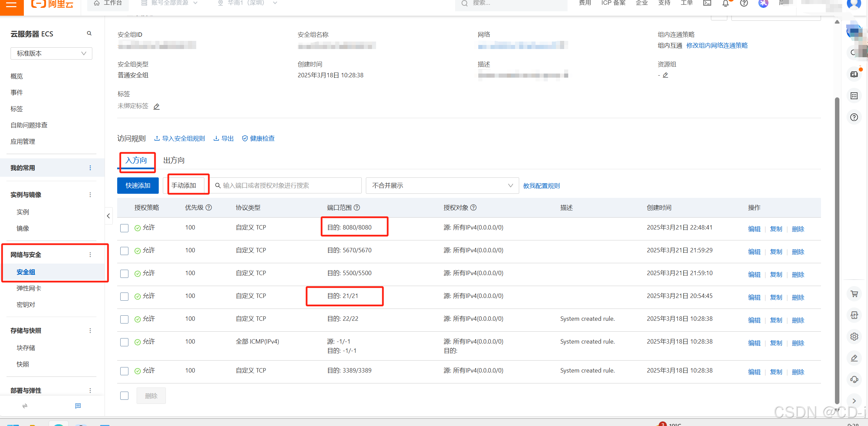The image size is (868, 426).
Task: Click the port or object search field
Action: [290, 186]
